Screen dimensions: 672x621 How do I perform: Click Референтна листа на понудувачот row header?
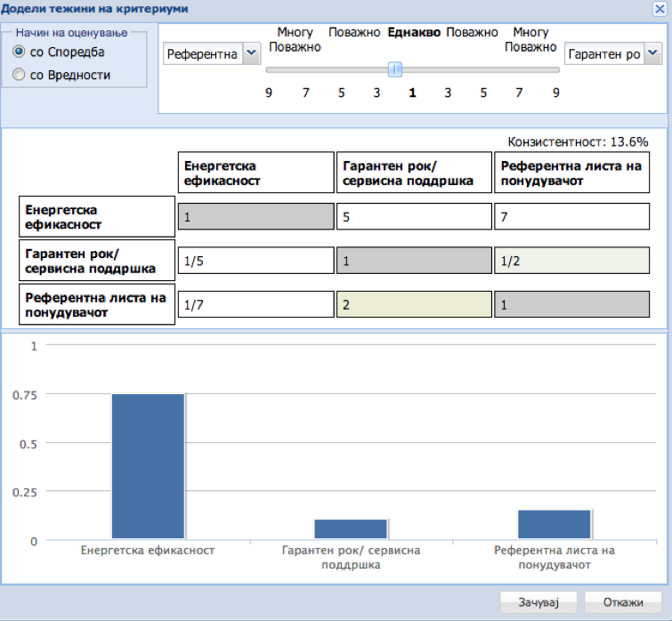[97, 304]
